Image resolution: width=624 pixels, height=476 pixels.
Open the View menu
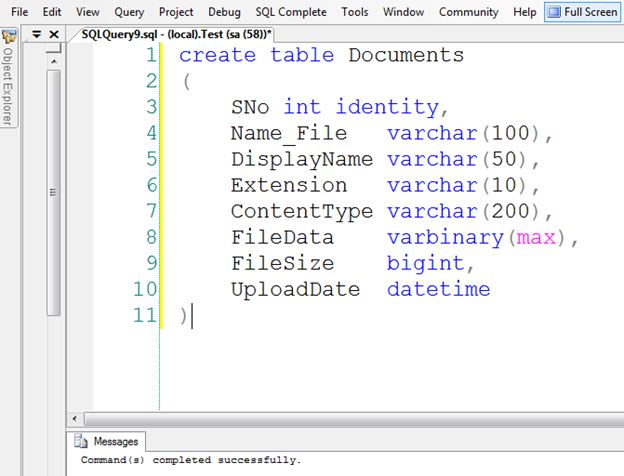click(88, 12)
